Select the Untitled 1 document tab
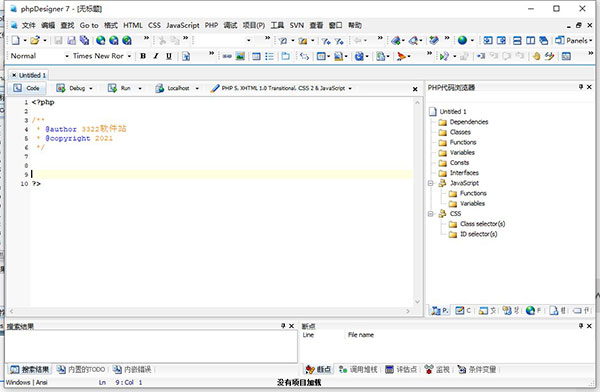The height and width of the screenshot is (392, 600). click(x=29, y=75)
